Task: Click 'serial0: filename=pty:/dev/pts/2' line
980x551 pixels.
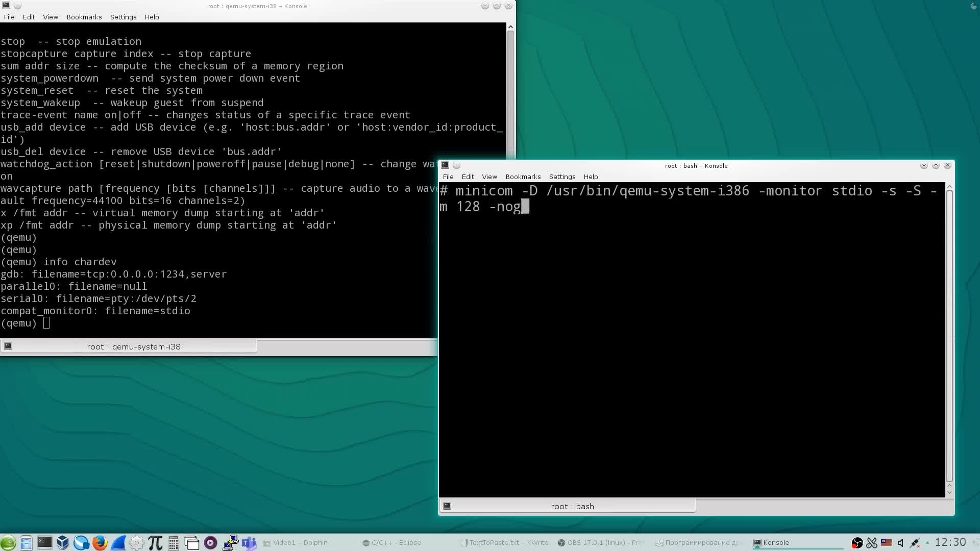Action: [99, 298]
